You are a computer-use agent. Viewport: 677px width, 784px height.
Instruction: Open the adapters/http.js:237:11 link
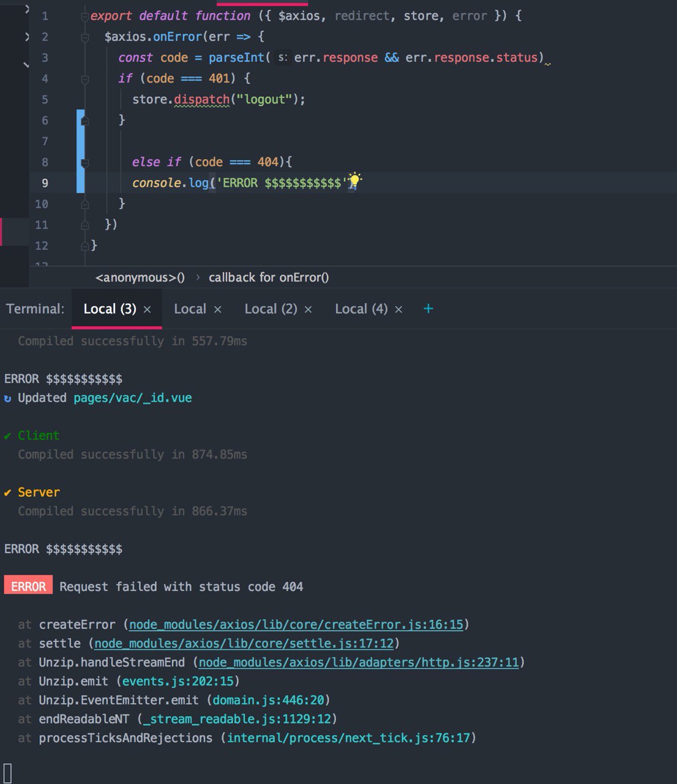359,663
